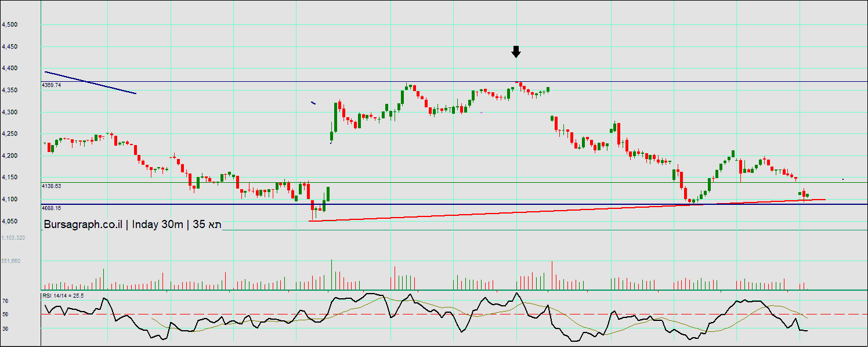The image size is (868, 347).
Task: Click the 4369.74 resistance level label
Action: [52, 85]
